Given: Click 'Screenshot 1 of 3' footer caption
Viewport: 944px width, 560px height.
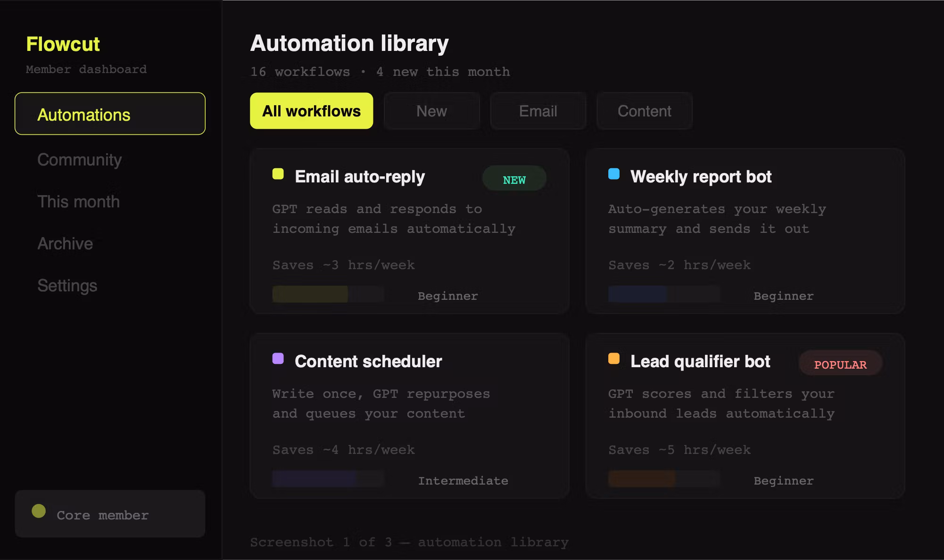Looking at the screenshot, I should tap(409, 542).
